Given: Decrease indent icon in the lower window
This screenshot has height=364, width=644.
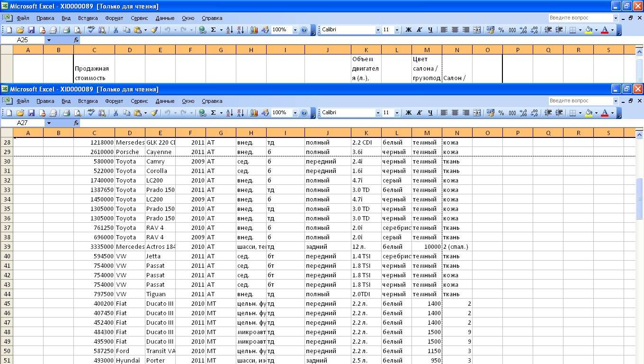Looking at the screenshot, I should [548, 113].
